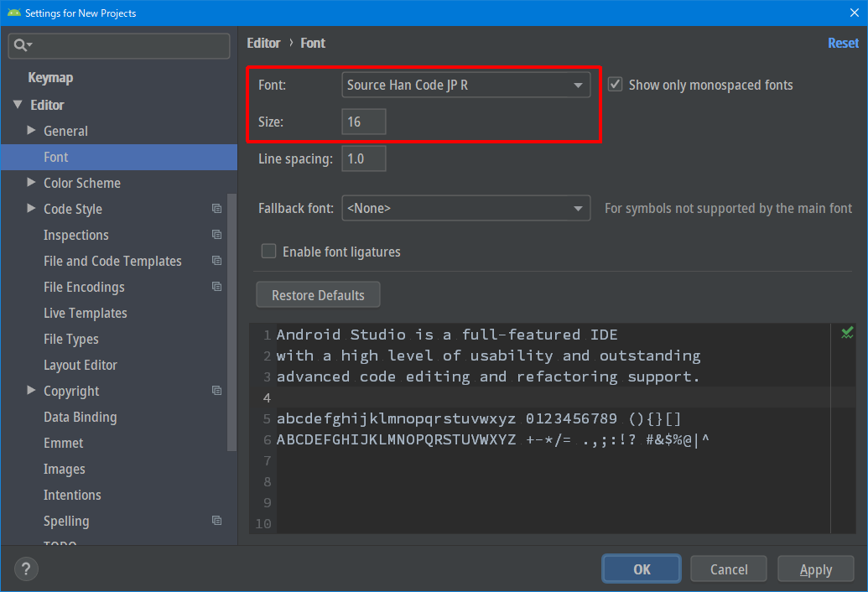Open Spelling settings

[66, 522]
